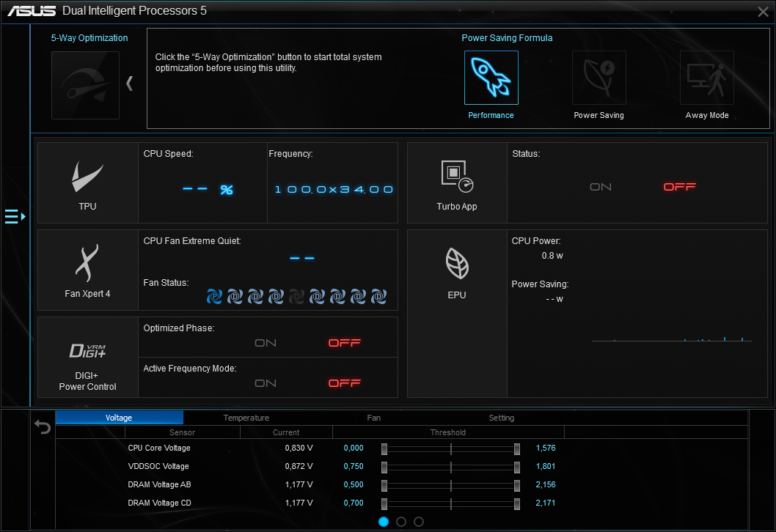The width and height of the screenshot is (776, 532).
Task: Click DRAM Voltage CD lower threshold handle
Action: tap(384, 504)
